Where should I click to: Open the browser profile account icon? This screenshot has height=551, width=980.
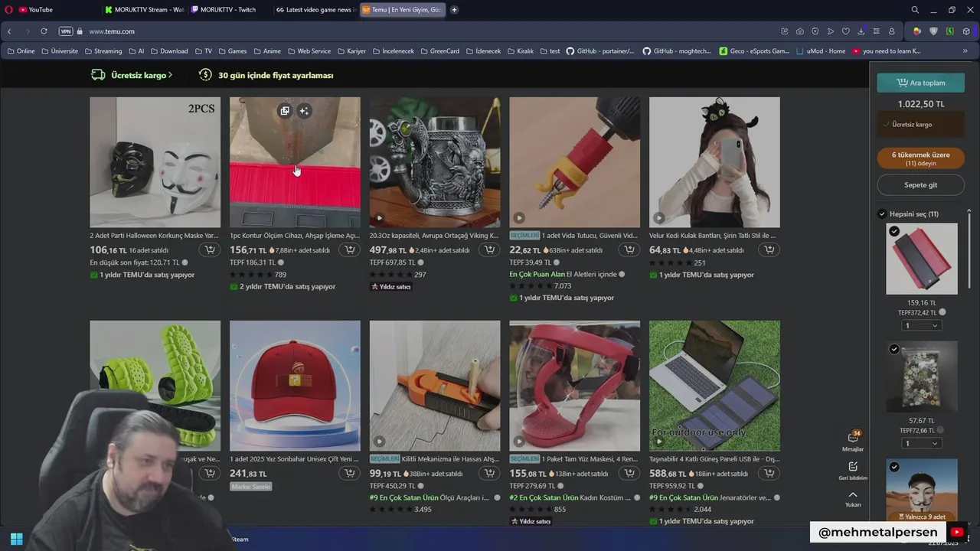891,31
